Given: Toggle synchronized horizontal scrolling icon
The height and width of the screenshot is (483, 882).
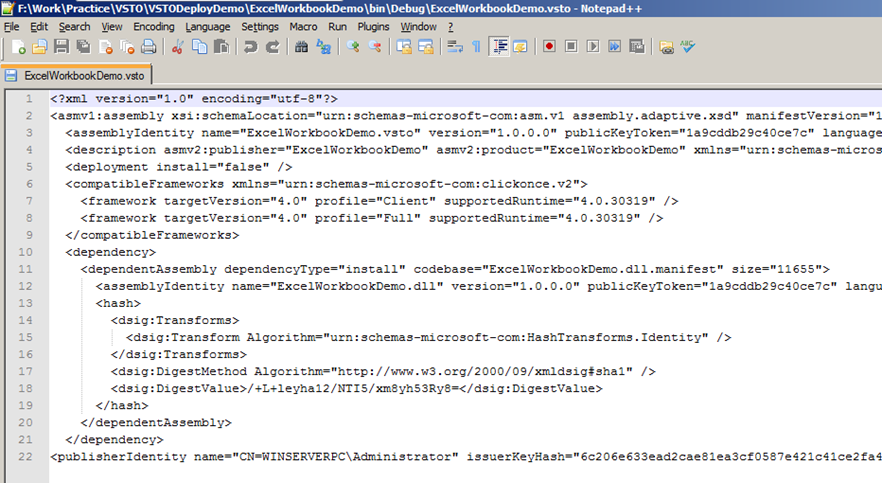Looking at the screenshot, I should click(x=426, y=47).
